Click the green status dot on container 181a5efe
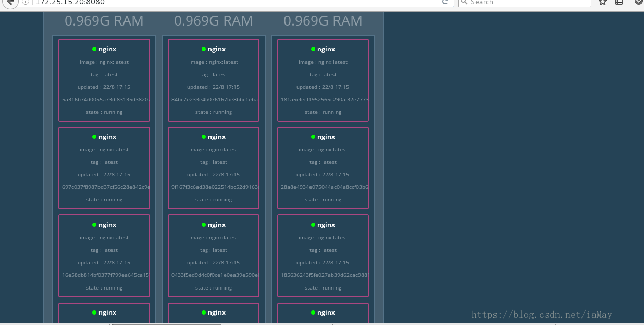The width and height of the screenshot is (644, 325). click(313, 49)
